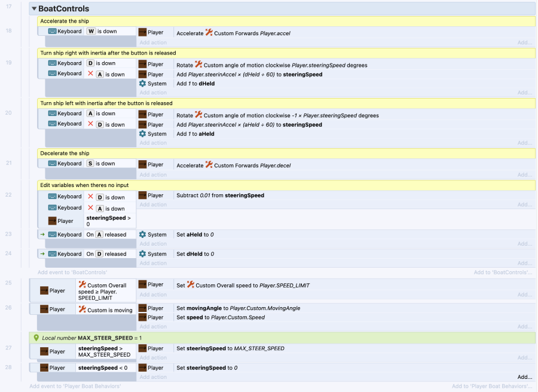
Task: Click the Player icon beside "steeringSpeed < 0" condition
Action: coord(44,368)
